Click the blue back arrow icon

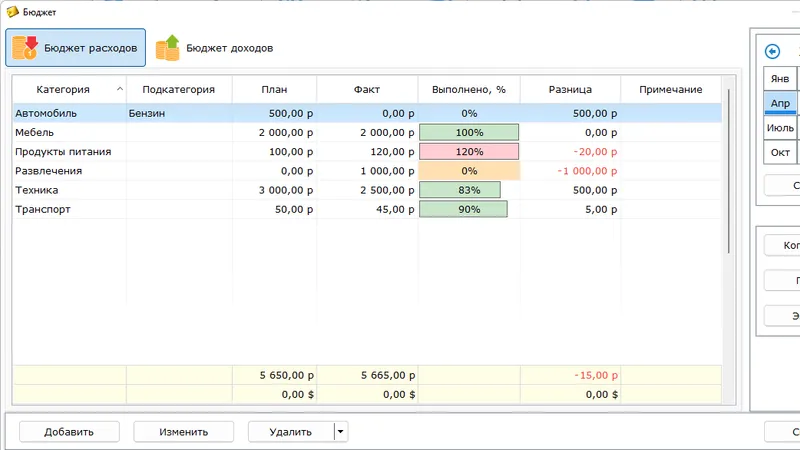(772, 51)
